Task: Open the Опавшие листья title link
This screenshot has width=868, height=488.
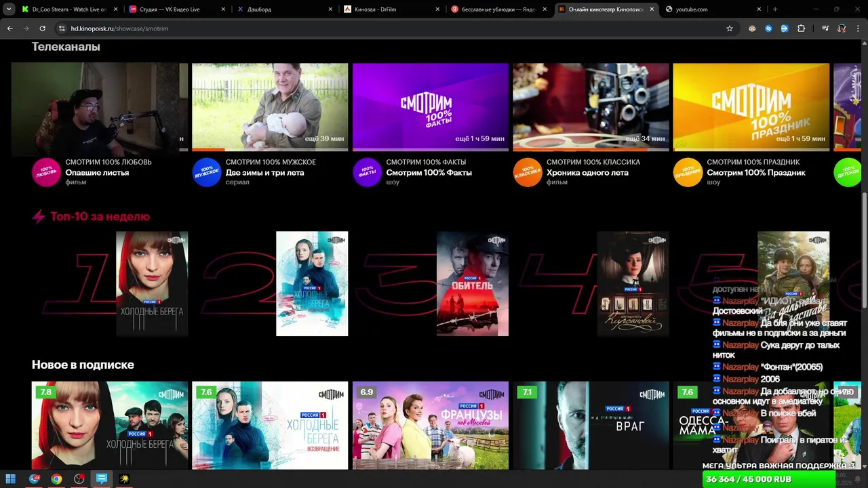Action: coord(97,173)
